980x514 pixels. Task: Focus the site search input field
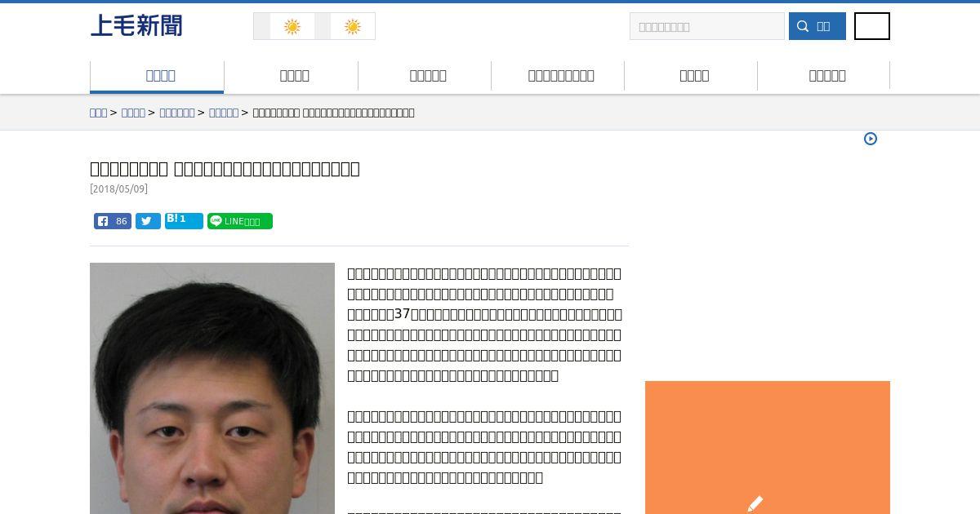(707, 26)
